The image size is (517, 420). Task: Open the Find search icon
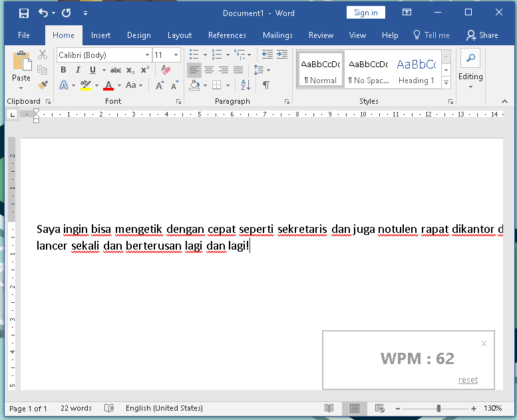(470, 58)
